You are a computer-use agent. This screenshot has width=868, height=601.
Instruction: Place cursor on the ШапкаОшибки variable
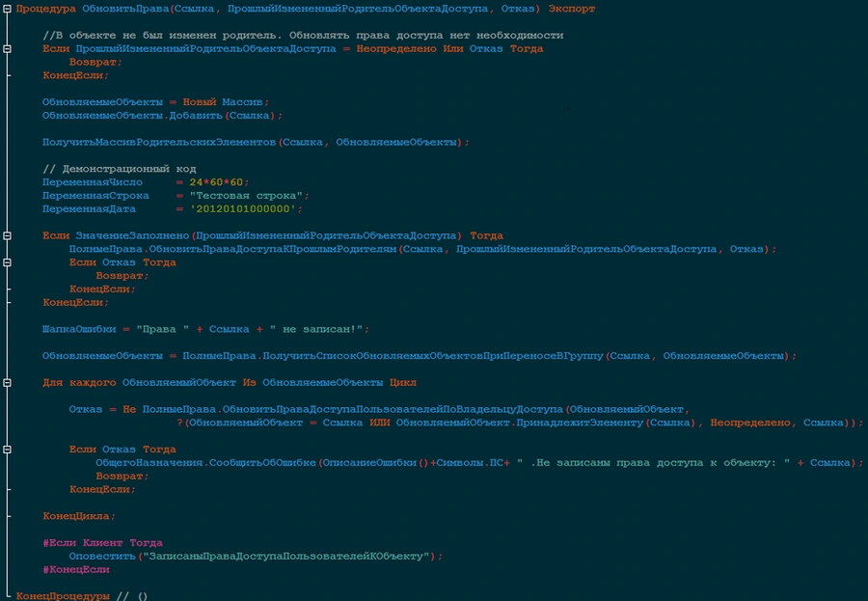80,329
